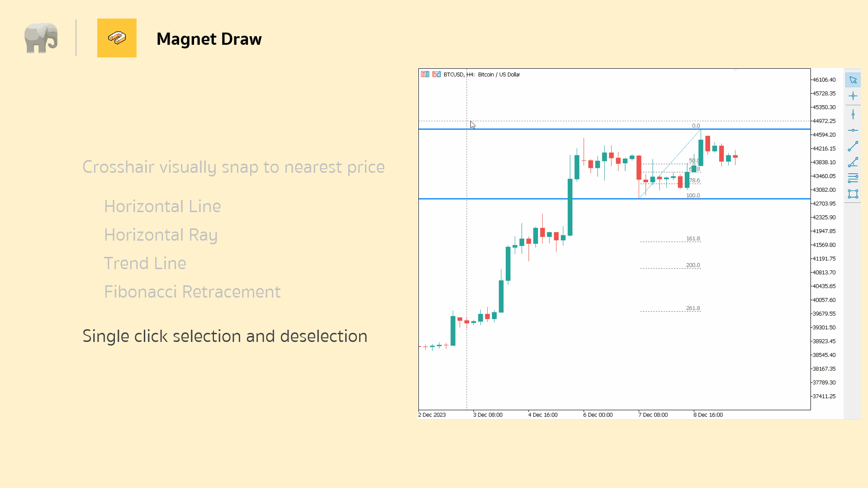This screenshot has width=868, height=488.
Task: Pick the vertical line drawing tool
Action: [x=853, y=115]
